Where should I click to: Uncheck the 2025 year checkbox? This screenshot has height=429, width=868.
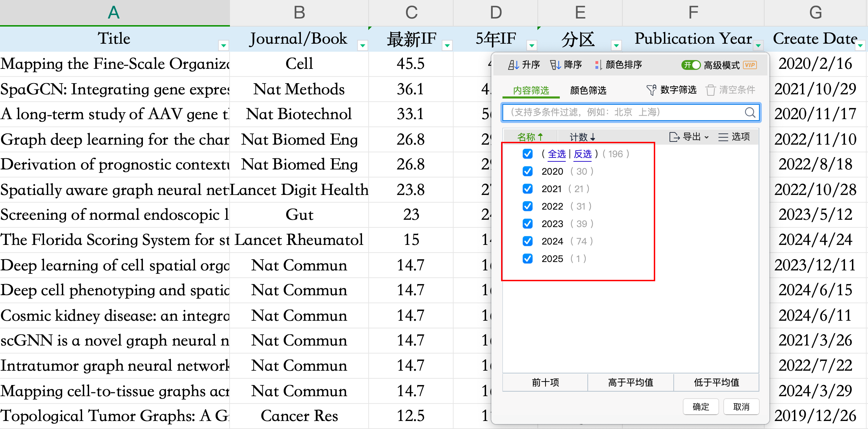coord(528,259)
